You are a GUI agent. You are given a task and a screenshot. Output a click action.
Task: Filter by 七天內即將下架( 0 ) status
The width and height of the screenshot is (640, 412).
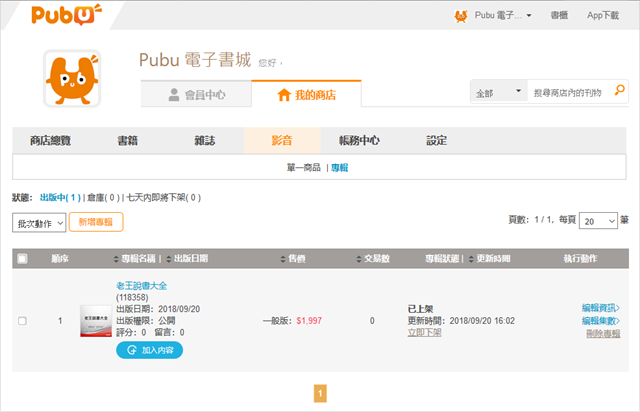[x=164, y=198]
